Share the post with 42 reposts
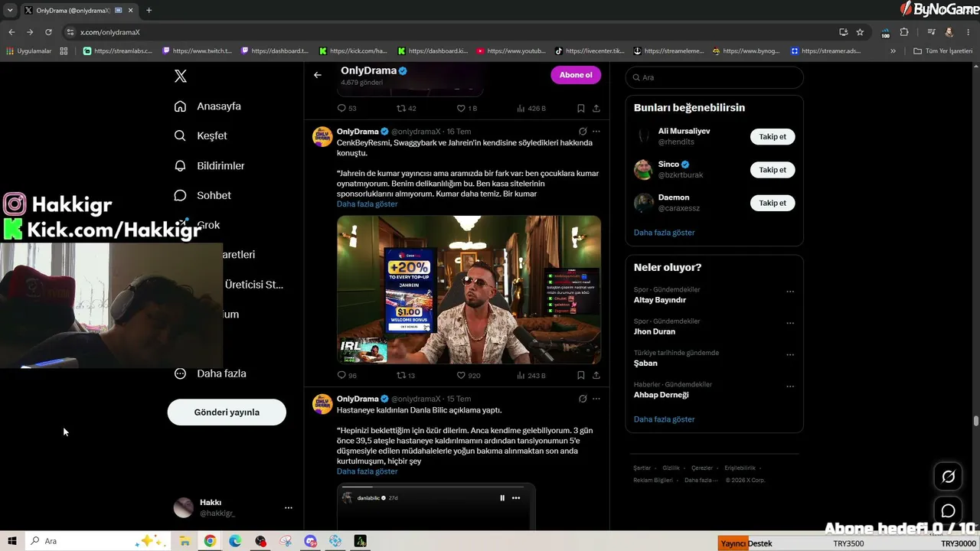 coord(596,108)
